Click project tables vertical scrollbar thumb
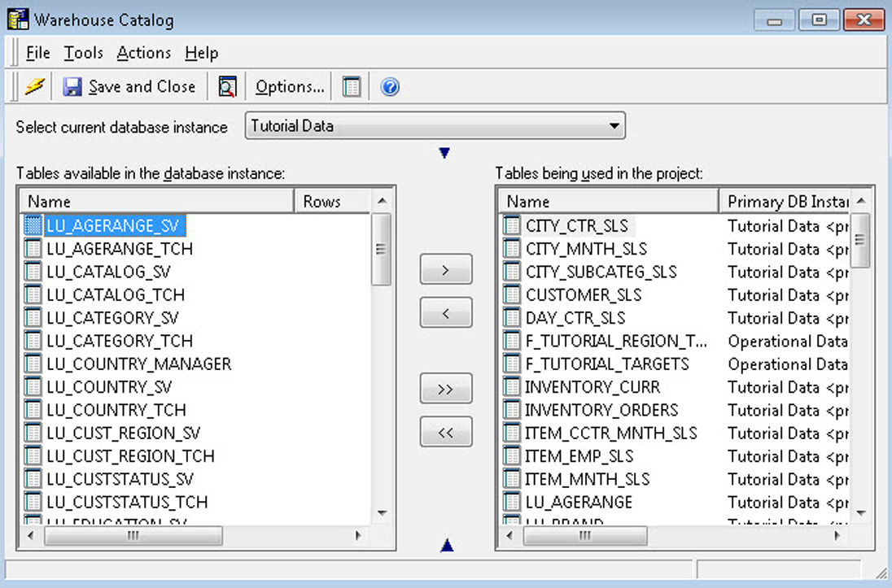 (861, 240)
